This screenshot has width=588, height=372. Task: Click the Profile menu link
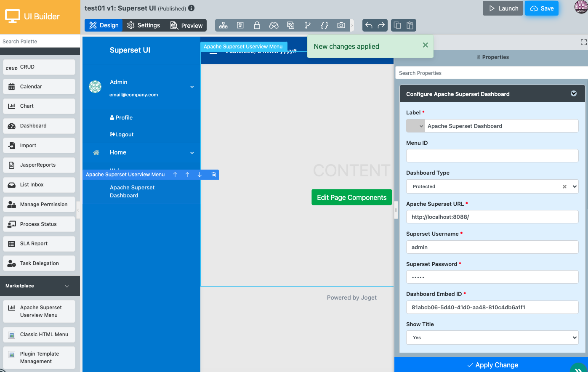(x=121, y=118)
